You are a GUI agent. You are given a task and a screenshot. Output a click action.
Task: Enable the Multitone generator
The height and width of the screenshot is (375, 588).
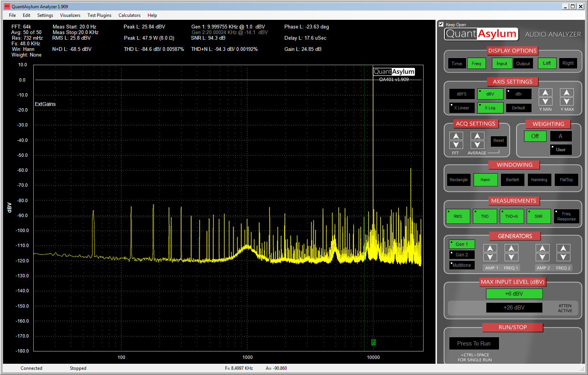(x=462, y=265)
